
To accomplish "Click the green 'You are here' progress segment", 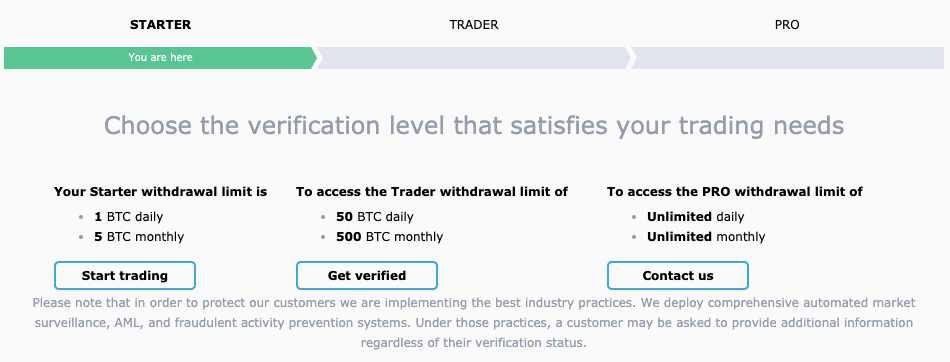I will 160,58.
